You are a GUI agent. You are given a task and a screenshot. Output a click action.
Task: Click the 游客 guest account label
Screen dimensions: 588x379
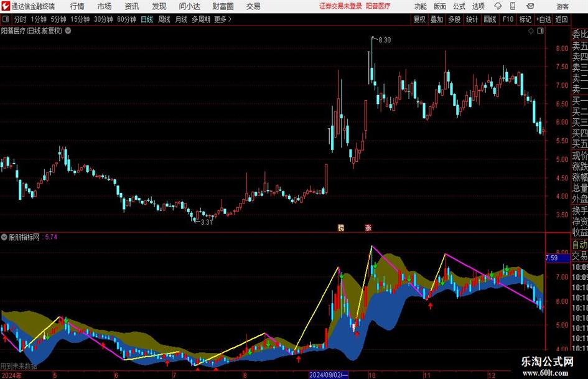click(562, 6)
